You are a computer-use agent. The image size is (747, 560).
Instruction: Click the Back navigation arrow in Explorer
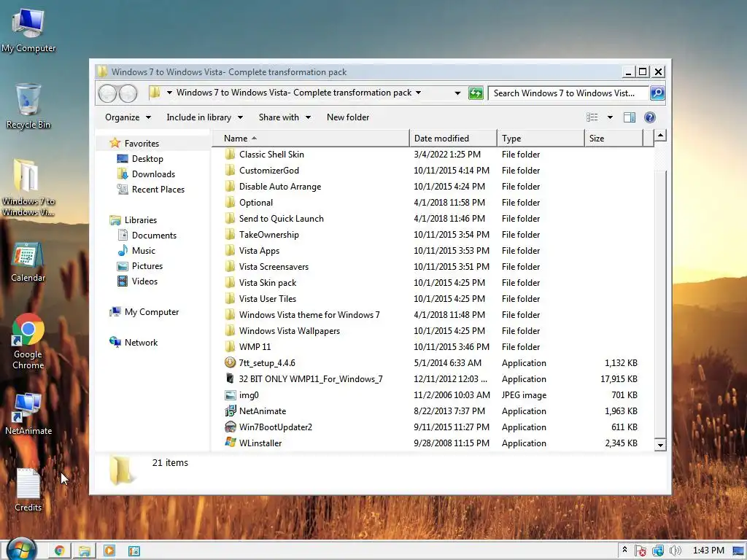[x=108, y=93]
